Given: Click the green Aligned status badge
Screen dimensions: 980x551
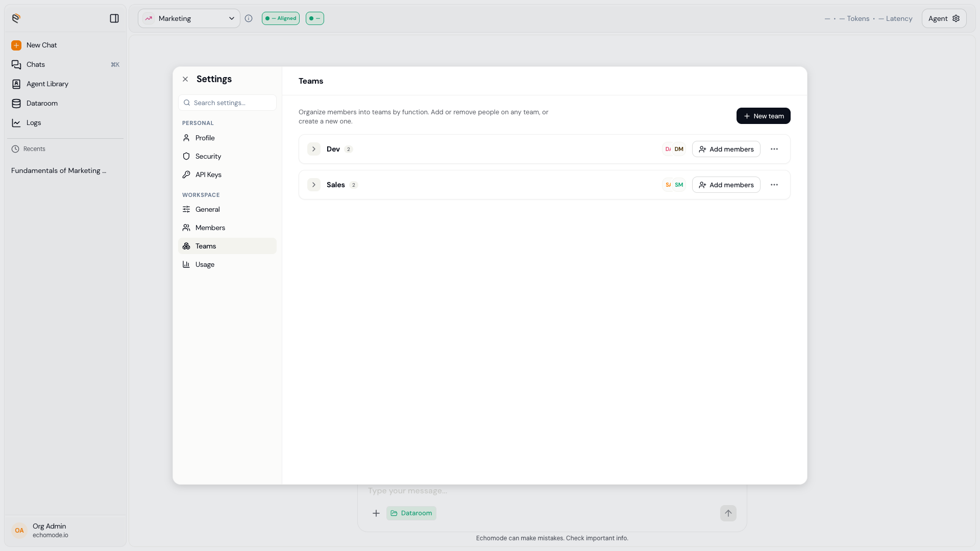Looking at the screenshot, I should click(281, 18).
